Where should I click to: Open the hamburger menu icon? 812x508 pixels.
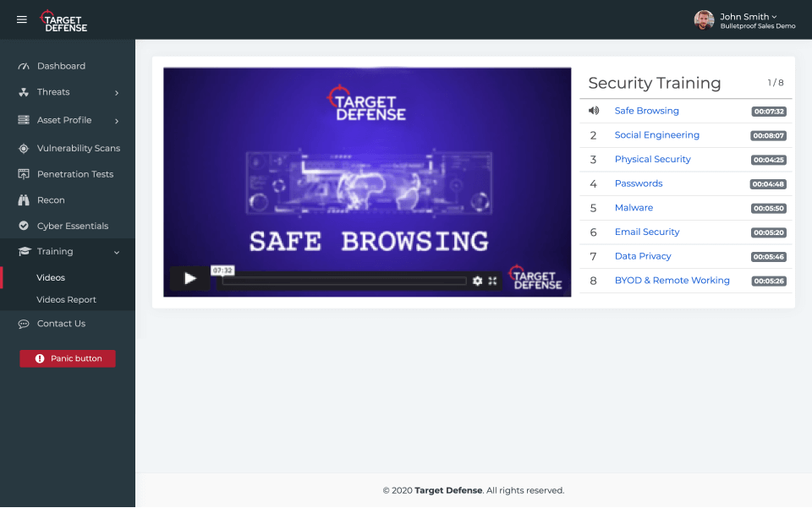point(22,19)
